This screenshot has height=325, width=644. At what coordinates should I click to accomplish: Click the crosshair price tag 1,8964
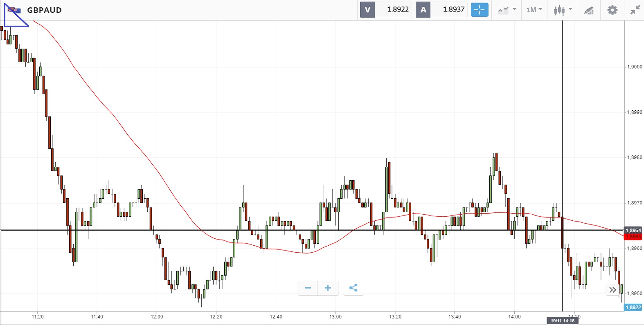(633, 230)
